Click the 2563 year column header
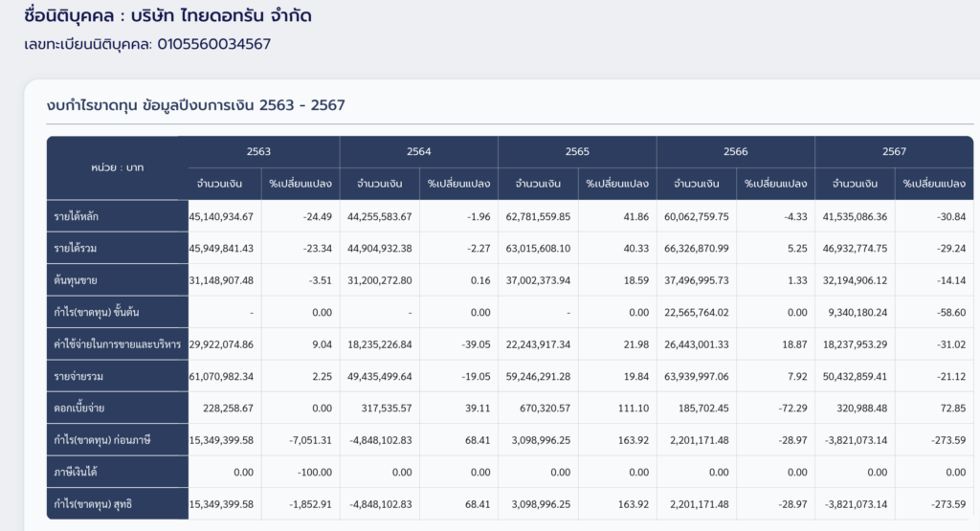This screenshot has height=531, width=980. [x=258, y=151]
